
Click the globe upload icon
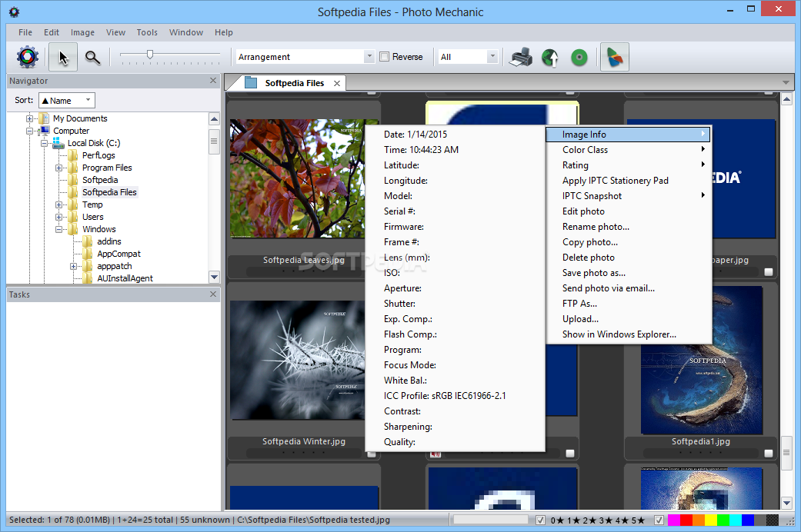pyautogui.click(x=549, y=57)
